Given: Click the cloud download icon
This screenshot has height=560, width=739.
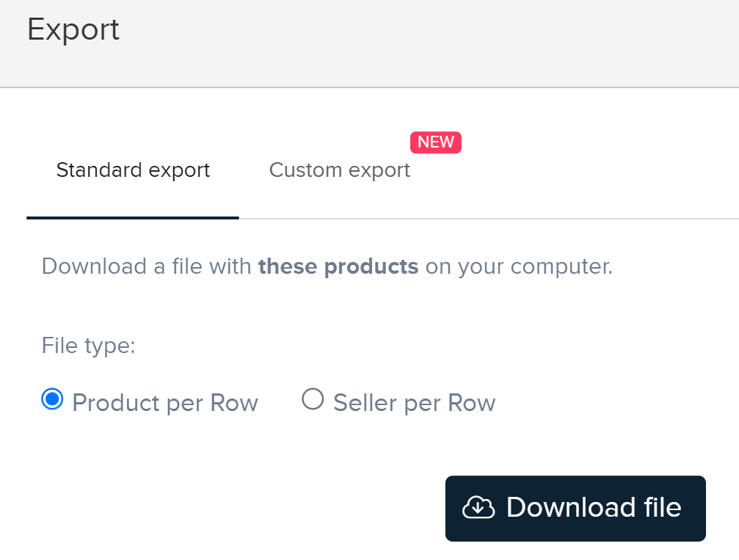Looking at the screenshot, I should (478, 508).
